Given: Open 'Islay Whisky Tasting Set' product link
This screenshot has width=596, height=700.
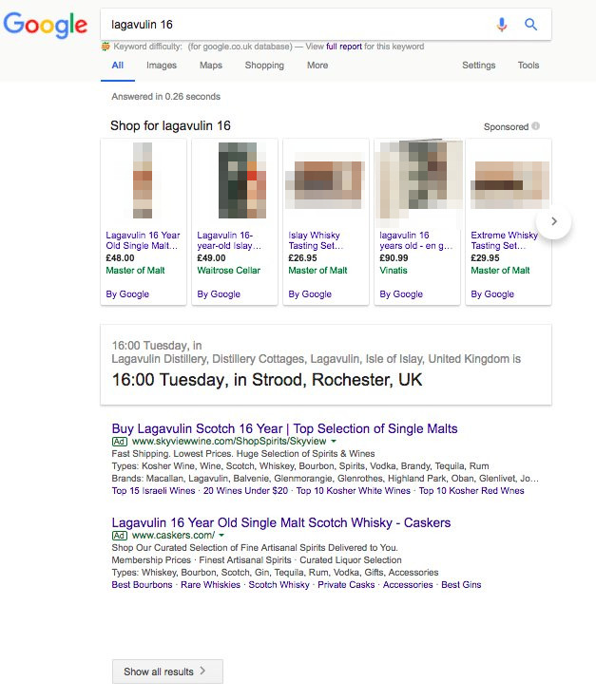Looking at the screenshot, I should pos(316,240).
